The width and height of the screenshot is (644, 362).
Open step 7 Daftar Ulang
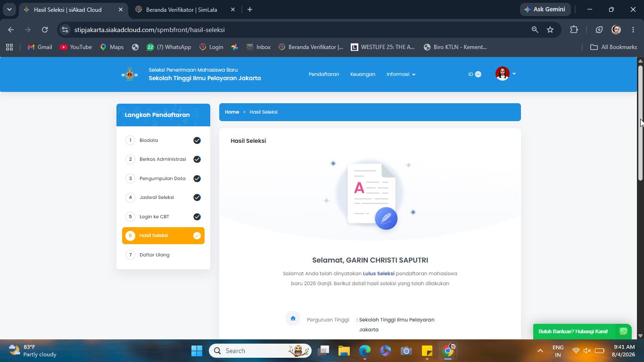163,255
